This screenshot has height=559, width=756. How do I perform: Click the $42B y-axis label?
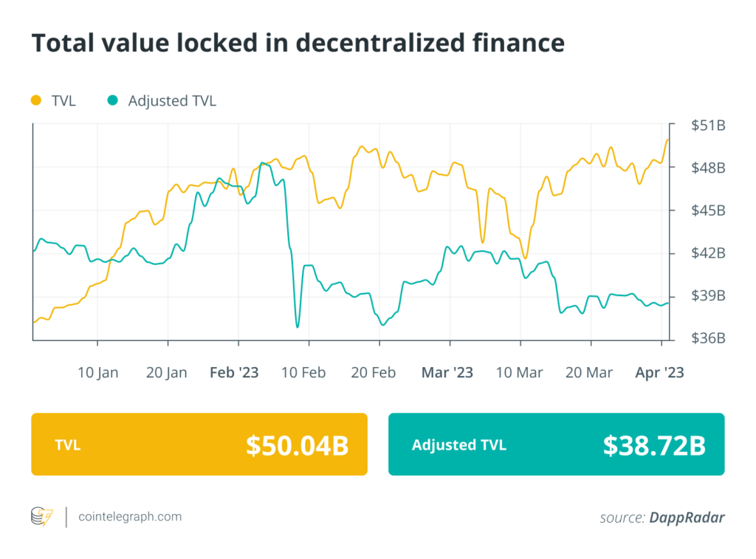tap(708, 253)
